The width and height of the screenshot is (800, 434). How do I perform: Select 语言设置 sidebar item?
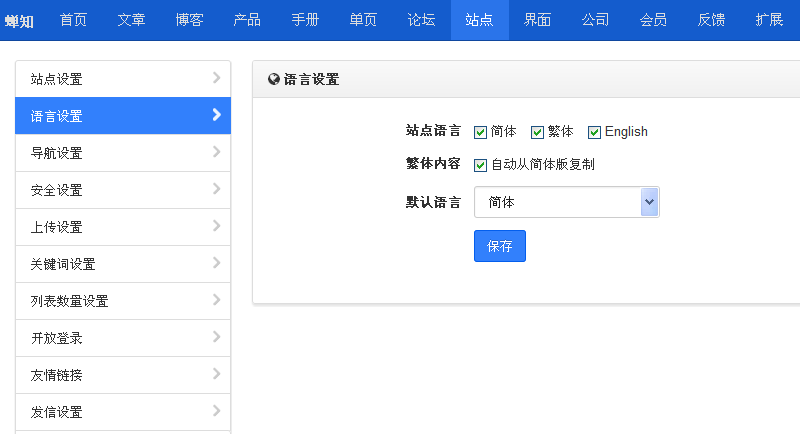click(123, 116)
